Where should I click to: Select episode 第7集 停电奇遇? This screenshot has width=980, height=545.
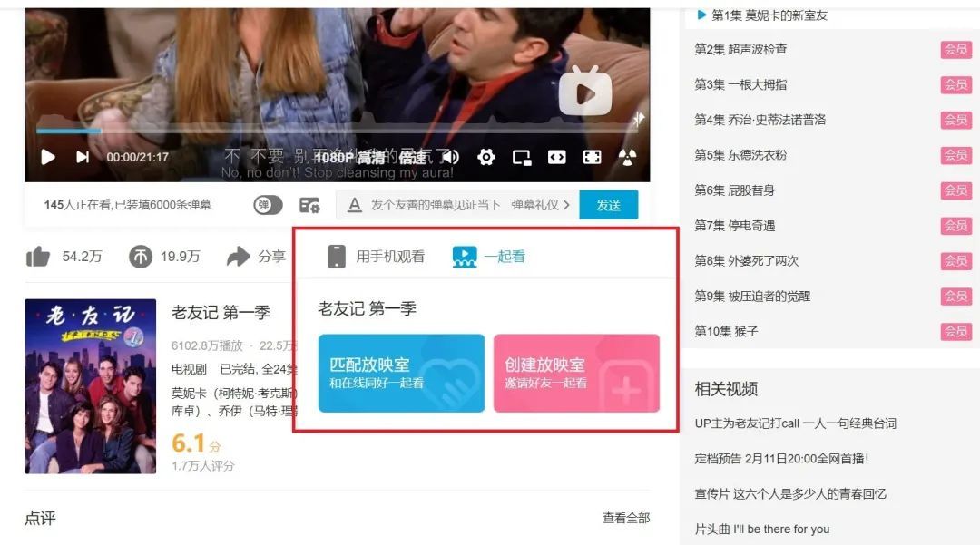[735, 226]
